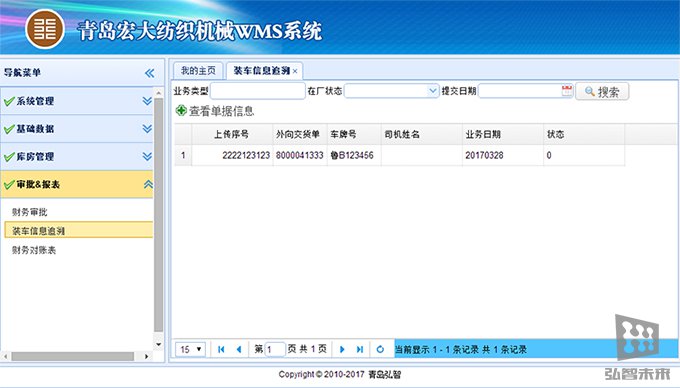Go to the previous page
680x388 pixels.
tap(239, 349)
